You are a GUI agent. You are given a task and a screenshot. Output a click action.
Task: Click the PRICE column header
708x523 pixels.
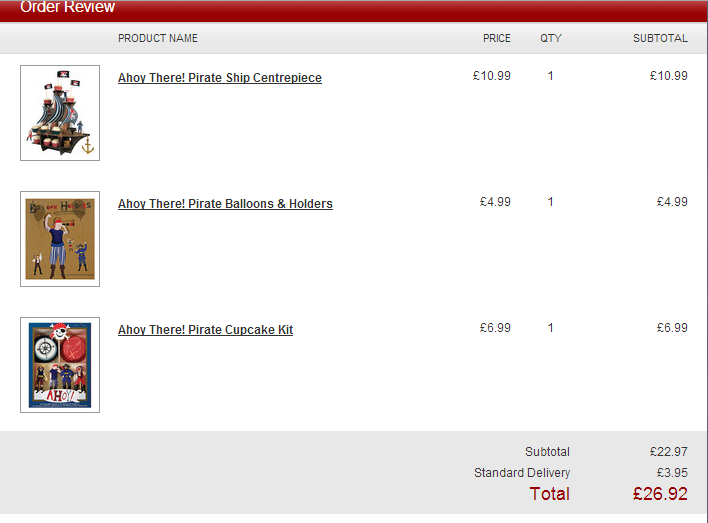[x=497, y=38]
